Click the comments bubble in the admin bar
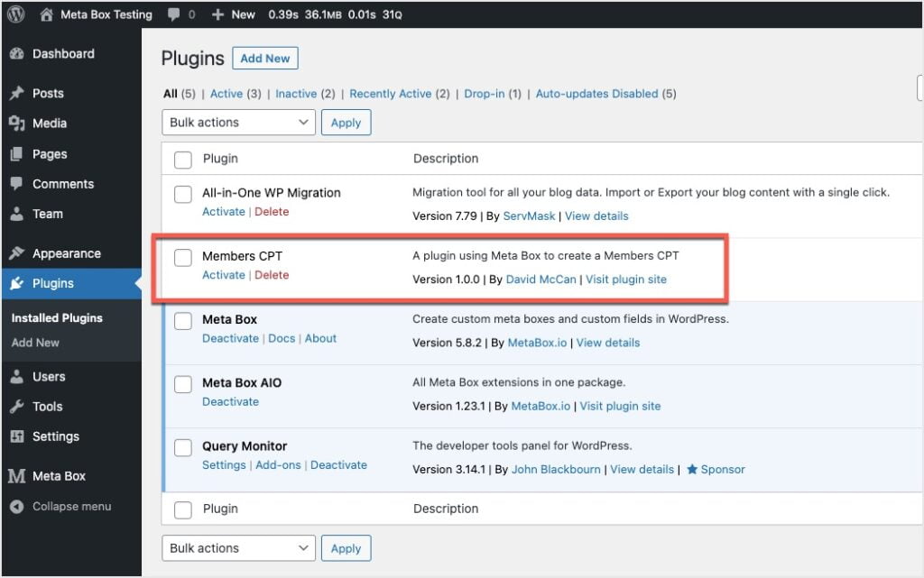 177,14
